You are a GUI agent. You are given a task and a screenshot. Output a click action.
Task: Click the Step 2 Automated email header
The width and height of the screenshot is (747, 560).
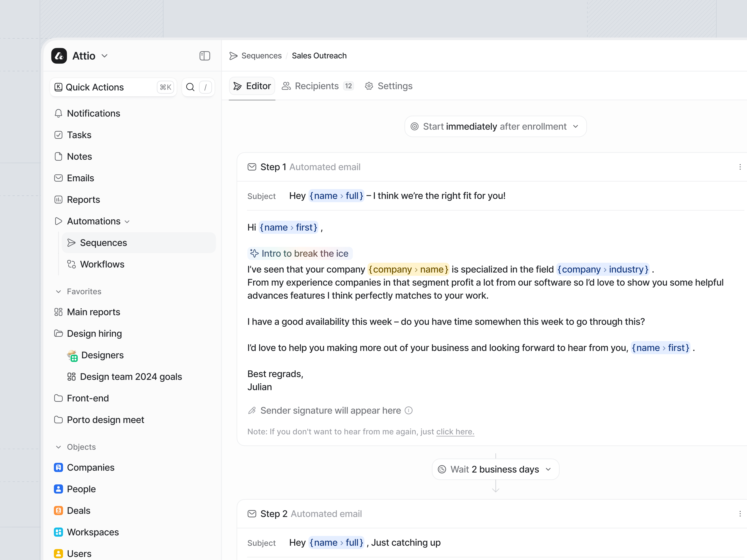492,514
